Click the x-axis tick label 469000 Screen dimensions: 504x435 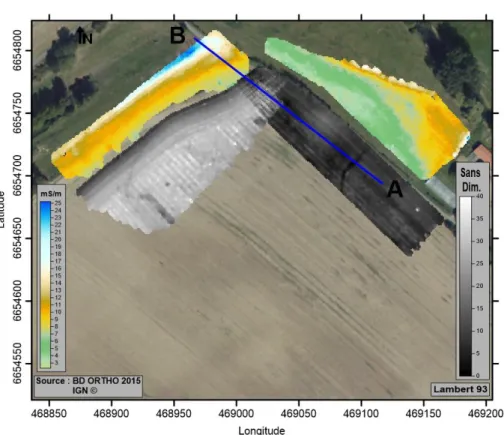[x=236, y=414]
